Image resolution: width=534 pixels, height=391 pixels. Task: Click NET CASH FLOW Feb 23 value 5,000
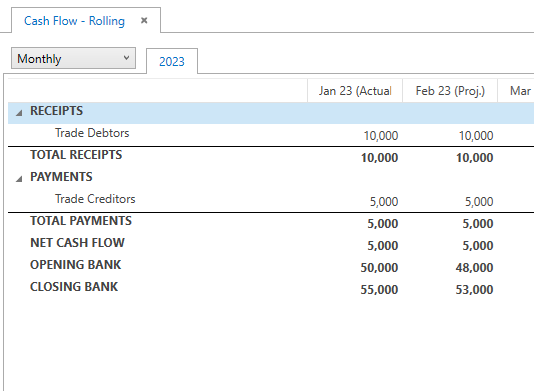(477, 246)
